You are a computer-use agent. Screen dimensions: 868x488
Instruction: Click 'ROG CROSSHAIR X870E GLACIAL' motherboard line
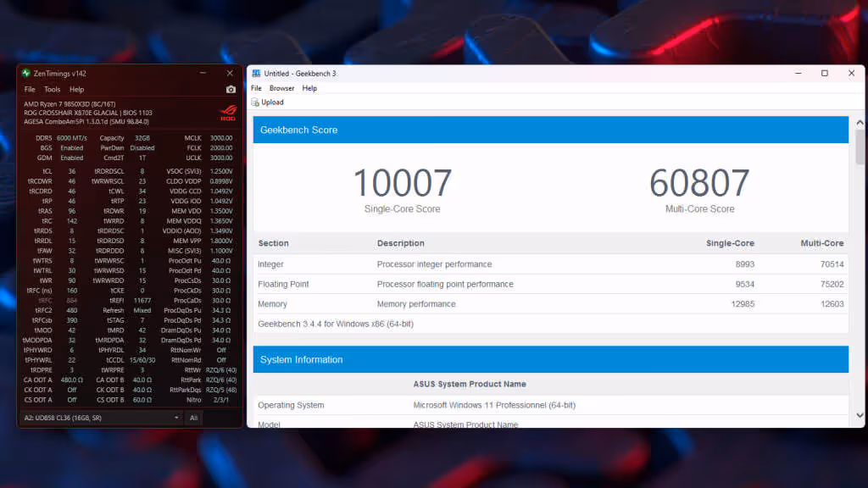point(88,113)
